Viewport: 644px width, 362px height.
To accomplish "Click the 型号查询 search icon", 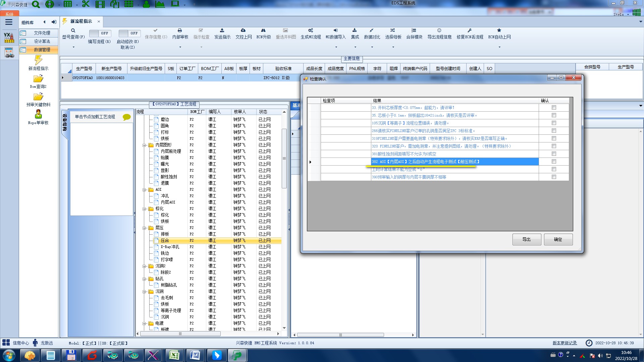I will pyautogui.click(x=73, y=31).
